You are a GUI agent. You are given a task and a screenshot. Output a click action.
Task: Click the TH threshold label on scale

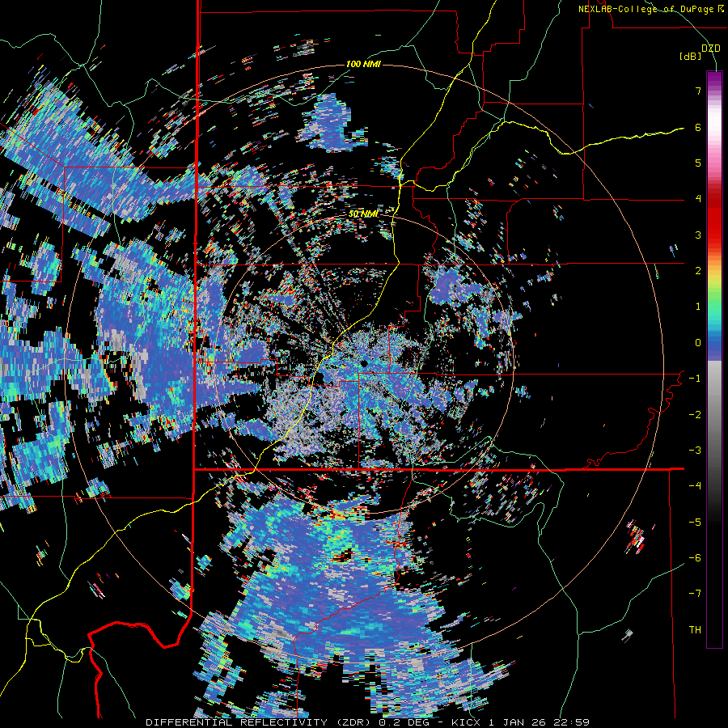(695, 630)
